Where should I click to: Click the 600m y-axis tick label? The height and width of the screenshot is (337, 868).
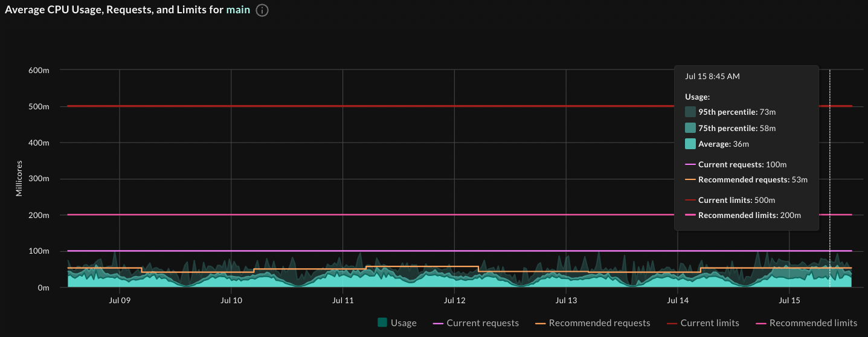coord(39,71)
